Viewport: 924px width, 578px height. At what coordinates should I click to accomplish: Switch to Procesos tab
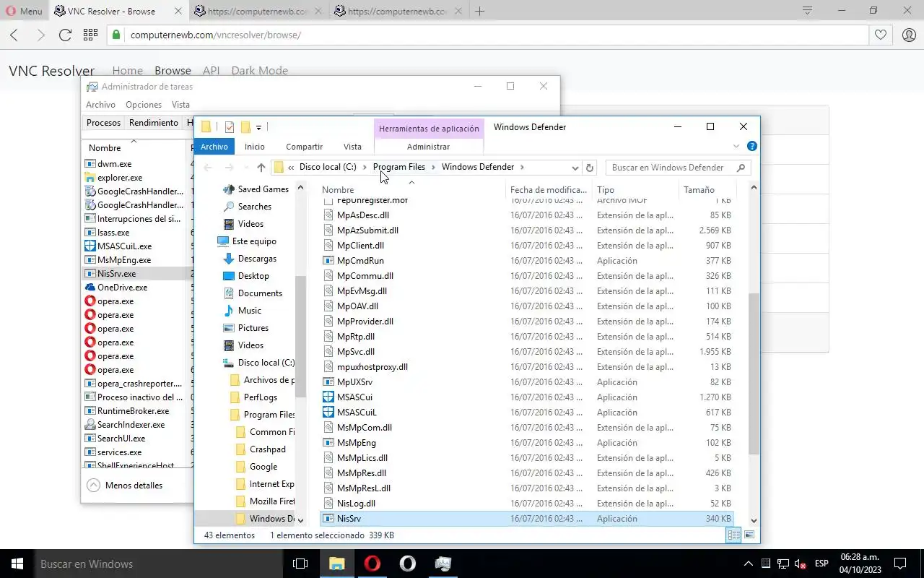tap(103, 123)
